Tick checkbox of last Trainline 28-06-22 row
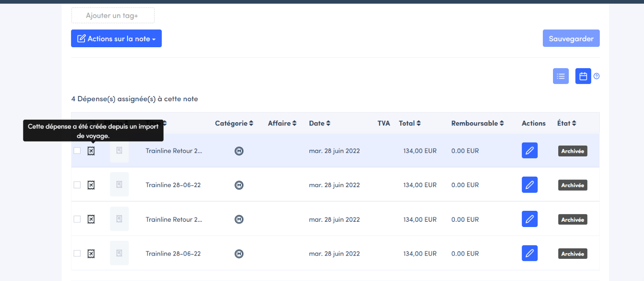This screenshot has height=281, width=644. pyautogui.click(x=77, y=253)
